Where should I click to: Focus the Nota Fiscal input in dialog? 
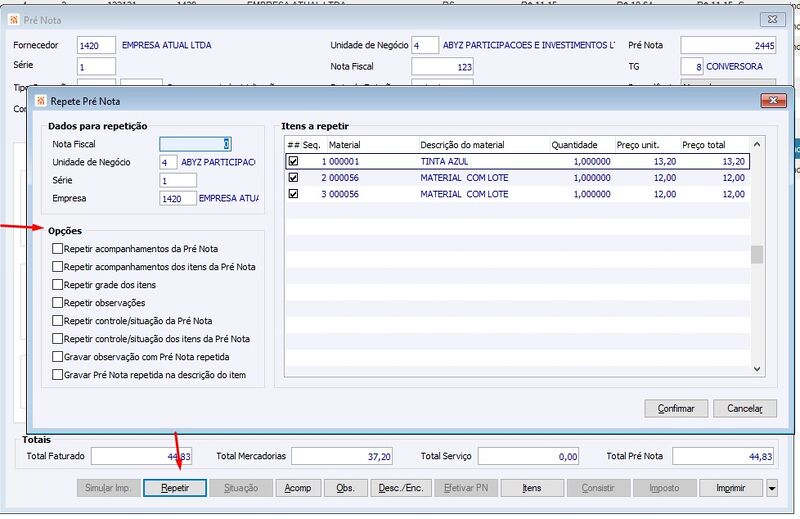(195, 144)
